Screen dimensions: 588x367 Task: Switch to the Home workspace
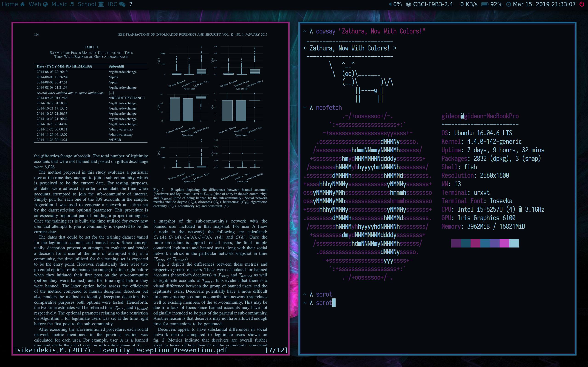(x=13, y=4)
